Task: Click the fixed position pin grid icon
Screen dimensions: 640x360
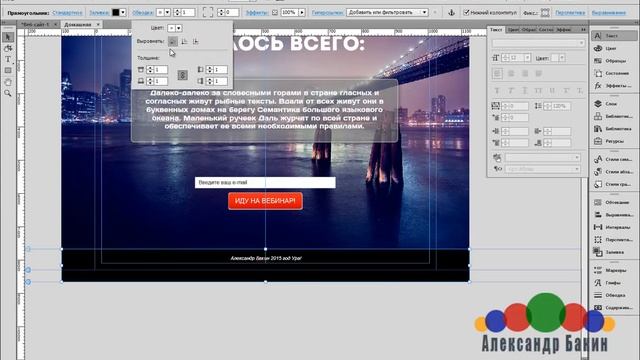Action: (x=545, y=13)
